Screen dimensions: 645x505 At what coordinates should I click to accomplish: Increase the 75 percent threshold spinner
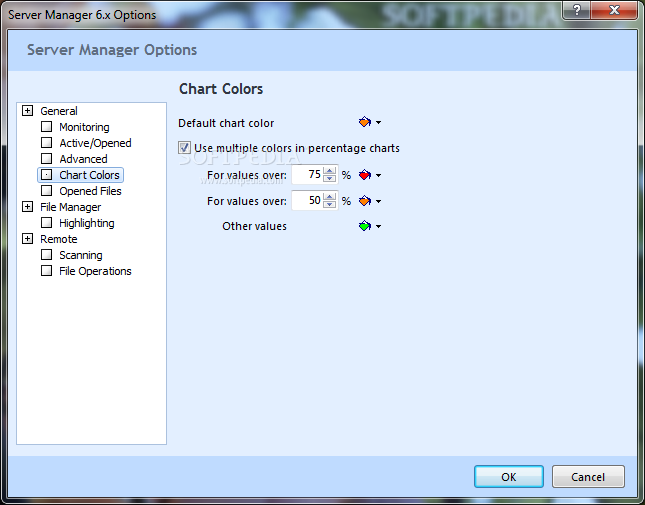click(329, 171)
